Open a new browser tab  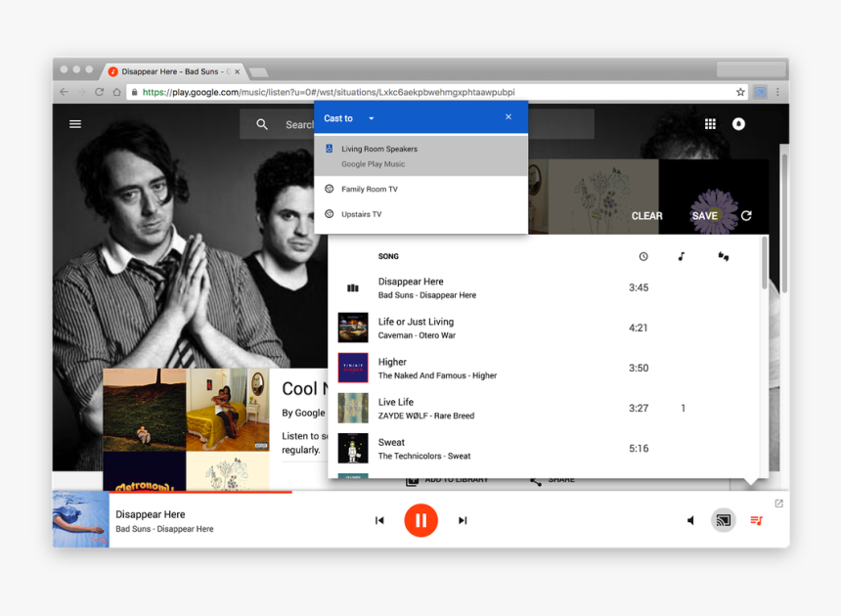pos(258,72)
